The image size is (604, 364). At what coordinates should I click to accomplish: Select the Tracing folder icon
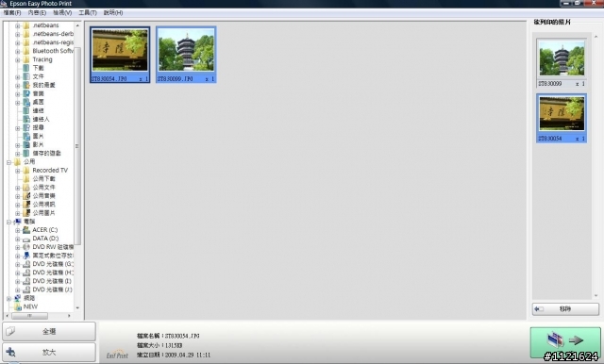[x=26, y=59]
